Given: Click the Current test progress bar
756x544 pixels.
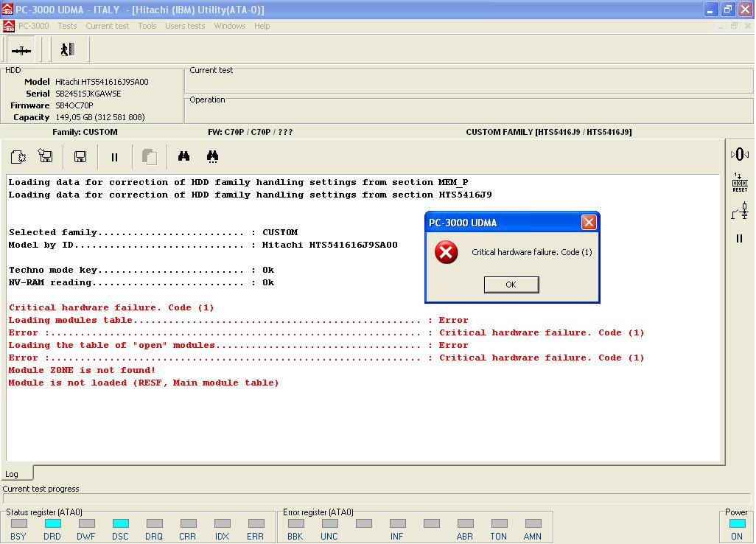Looking at the screenshot, I should [377, 498].
